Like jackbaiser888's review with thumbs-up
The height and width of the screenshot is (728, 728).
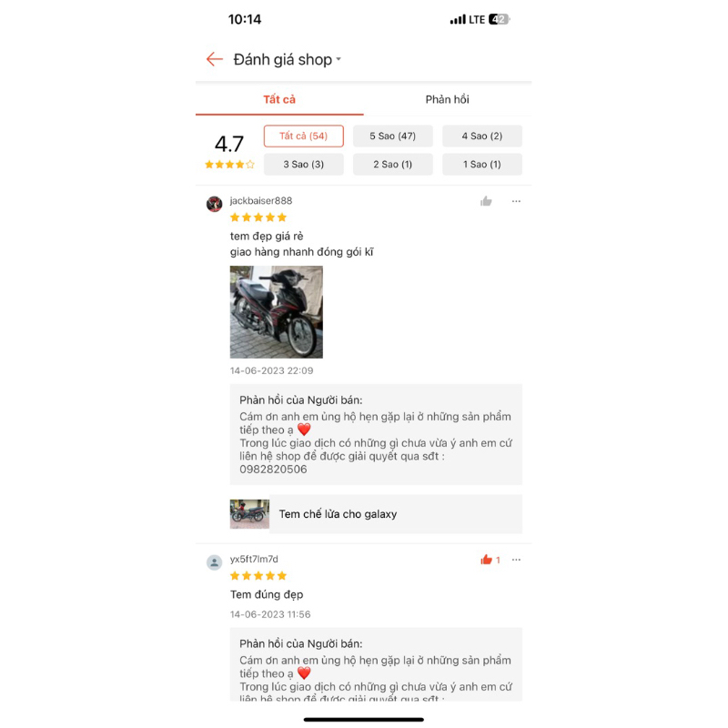tap(486, 201)
